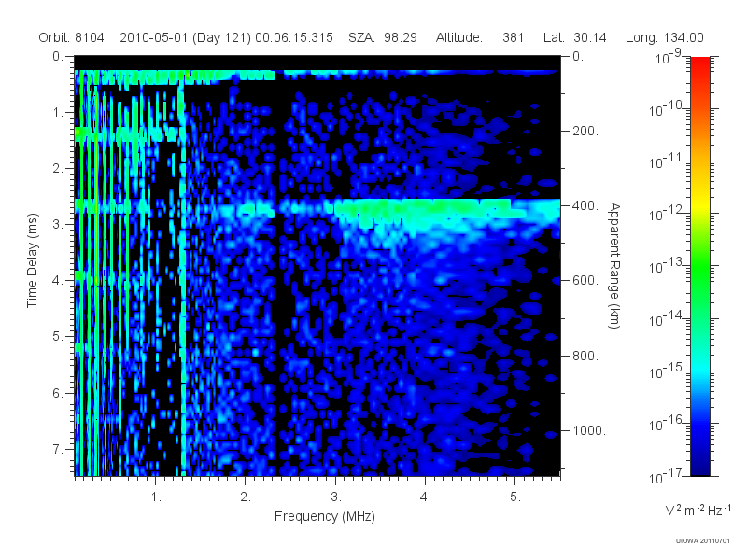The width and height of the screenshot is (747, 560).
Task: Click the '7.' time delay tick label
Action: [58, 449]
